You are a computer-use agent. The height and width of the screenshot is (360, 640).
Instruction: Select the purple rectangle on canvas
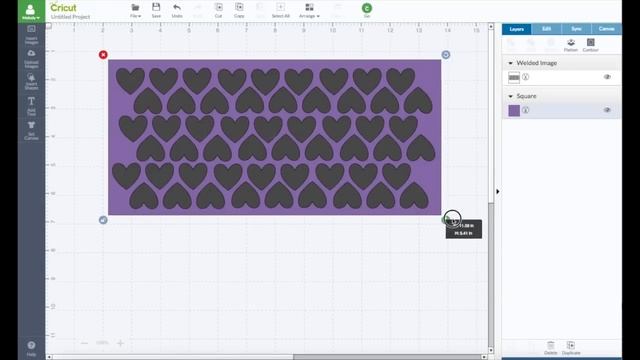274,137
